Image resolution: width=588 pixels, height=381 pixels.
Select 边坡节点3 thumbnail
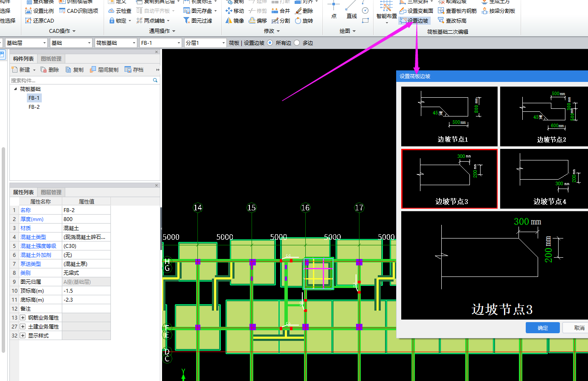tap(449, 179)
